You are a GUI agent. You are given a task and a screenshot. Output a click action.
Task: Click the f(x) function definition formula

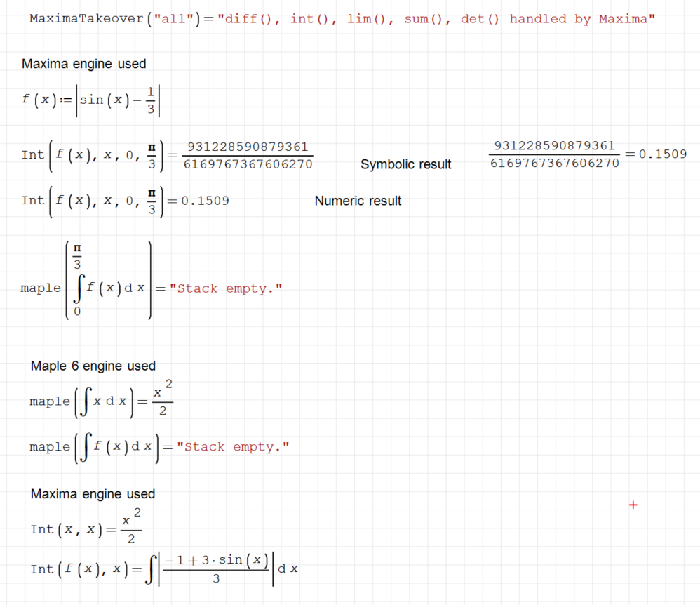(x=91, y=98)
